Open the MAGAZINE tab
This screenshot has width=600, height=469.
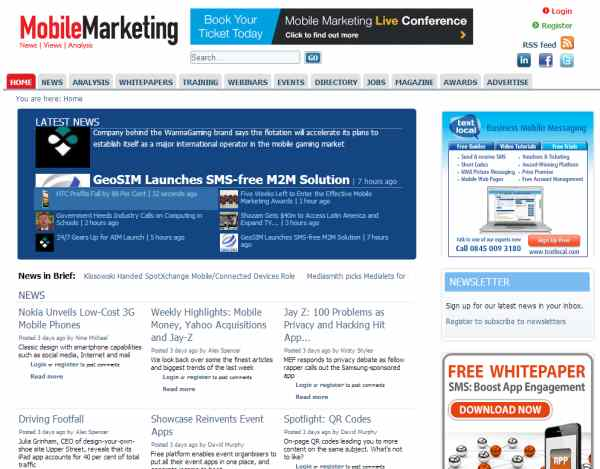coord(414,82)
